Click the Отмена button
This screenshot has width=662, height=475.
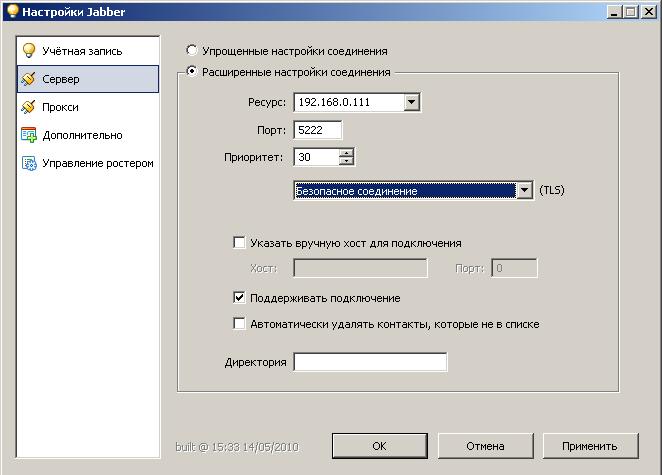(x=486, y=446)
